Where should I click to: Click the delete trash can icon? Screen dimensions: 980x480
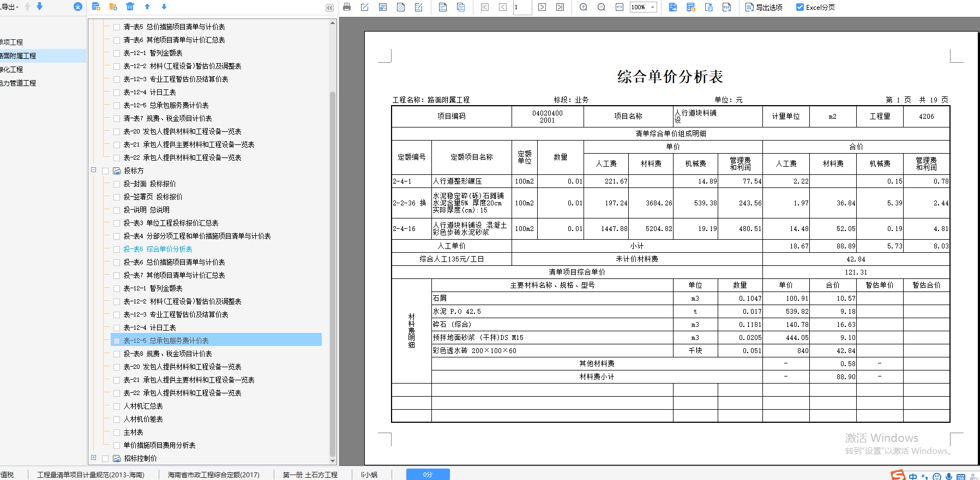[130, 7]
